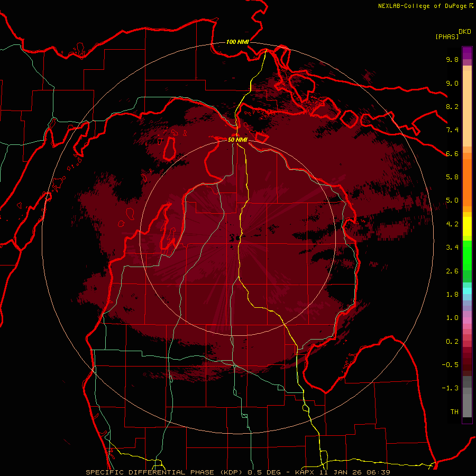Click the 5.8 legend value
The height and width of the screenshot is (476, 476).
tap(452, 177)
